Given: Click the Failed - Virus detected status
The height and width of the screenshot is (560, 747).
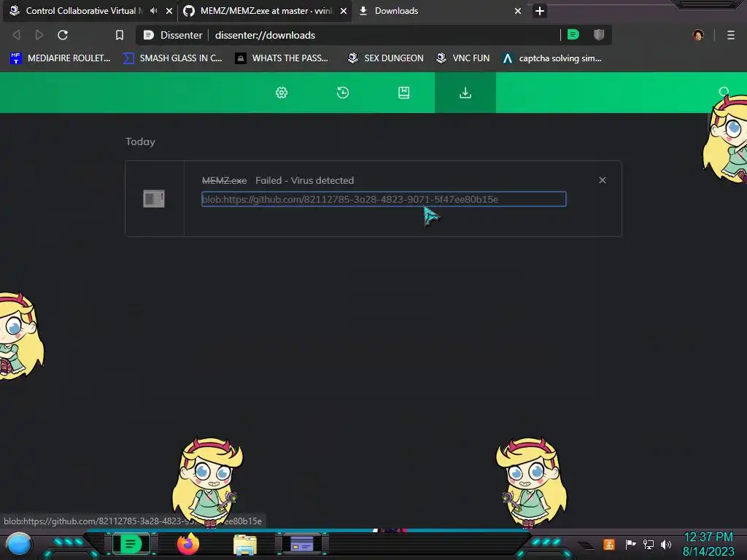Looking at the screenshot, I should (x=304, y=181).
